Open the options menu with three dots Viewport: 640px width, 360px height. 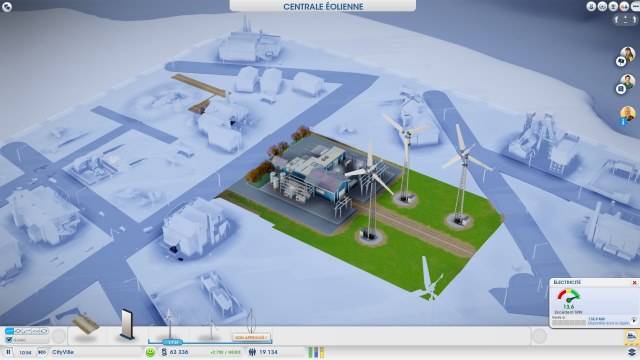point(635,7)
